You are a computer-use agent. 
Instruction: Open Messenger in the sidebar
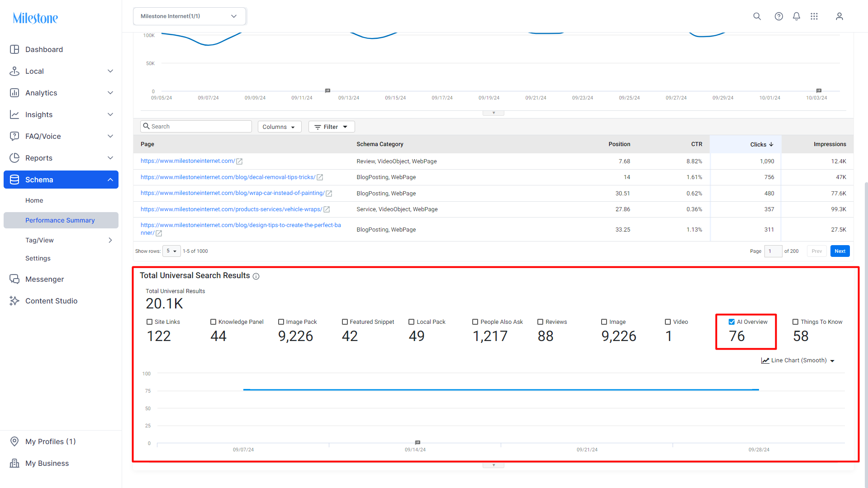45,279
